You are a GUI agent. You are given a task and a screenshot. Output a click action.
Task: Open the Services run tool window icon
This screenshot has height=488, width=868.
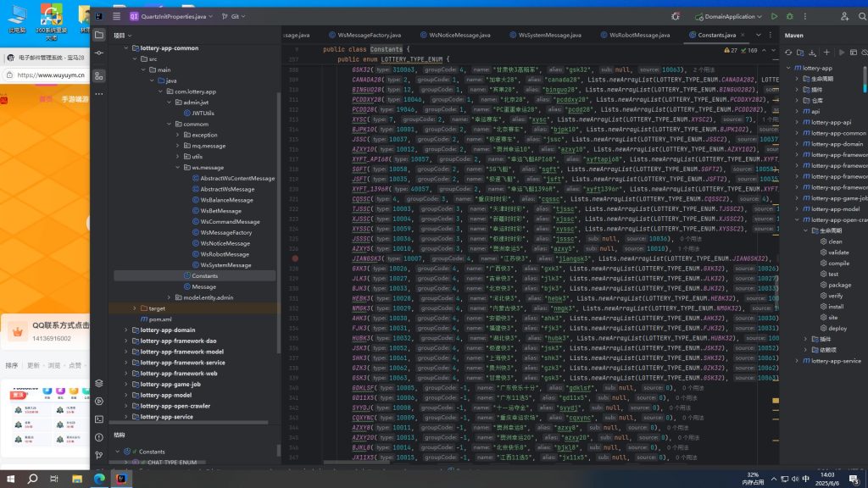coord(99,401)
